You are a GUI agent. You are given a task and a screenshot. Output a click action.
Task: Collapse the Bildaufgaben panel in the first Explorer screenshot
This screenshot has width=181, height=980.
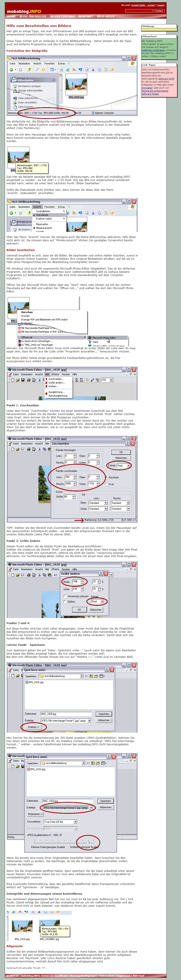tap(53, 80)
